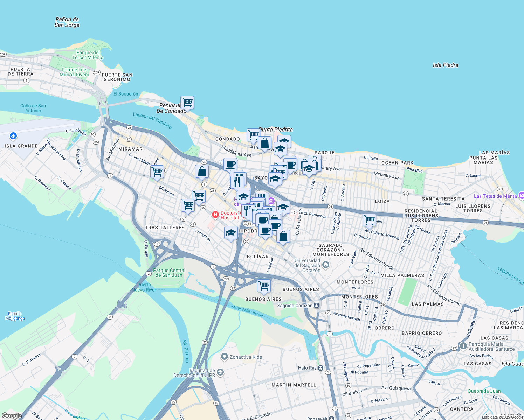The width and height of the screenshot is (524, 420).
Task: Select the fork and knife marker near C. Duffaut
Action: tap(237, 182)
